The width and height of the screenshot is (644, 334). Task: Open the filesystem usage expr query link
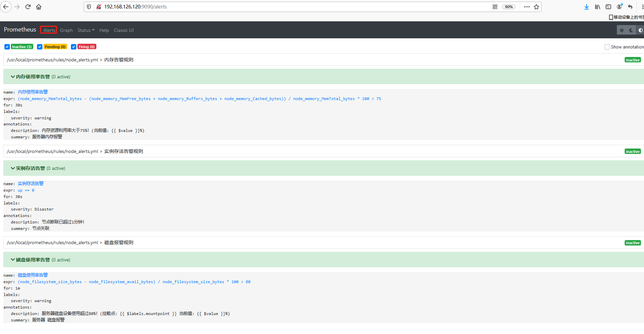pos(134,282)
